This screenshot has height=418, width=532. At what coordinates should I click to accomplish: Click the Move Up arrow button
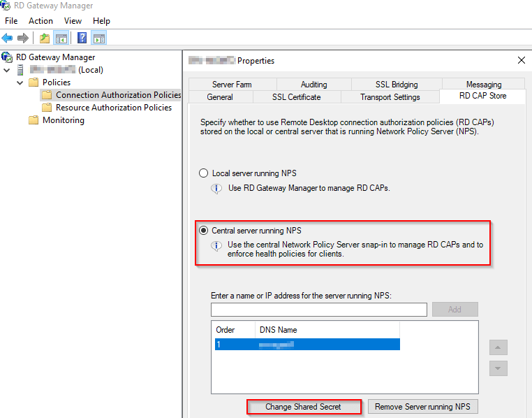[498, 347]
